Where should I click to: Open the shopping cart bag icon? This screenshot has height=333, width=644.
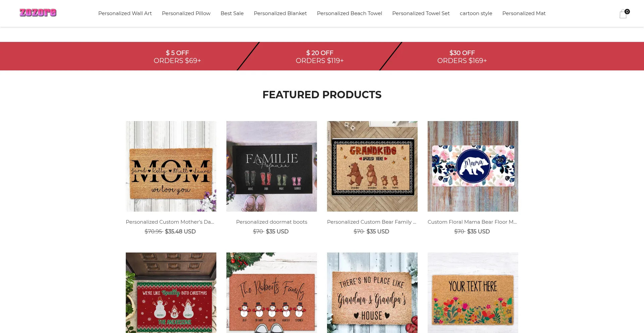click(x=623, y=14)
